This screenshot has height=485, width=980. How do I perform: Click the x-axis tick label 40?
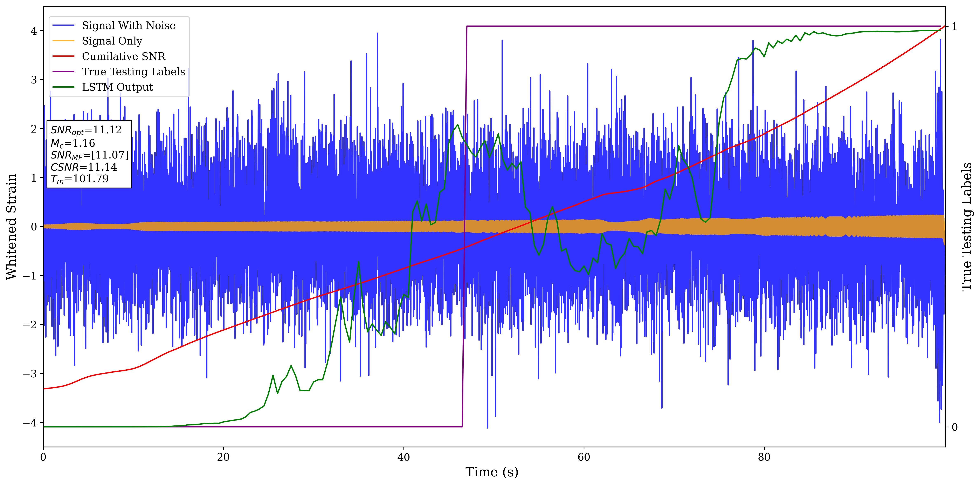tap(403, 457)
